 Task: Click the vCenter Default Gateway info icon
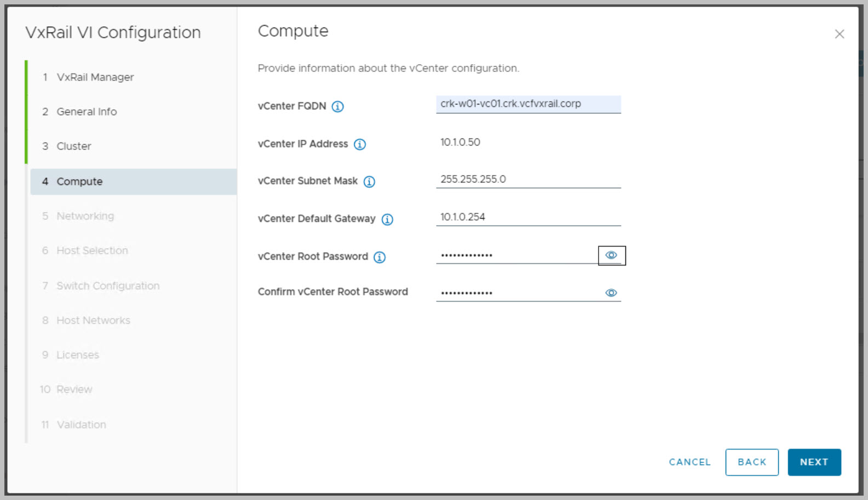(388, 220)
